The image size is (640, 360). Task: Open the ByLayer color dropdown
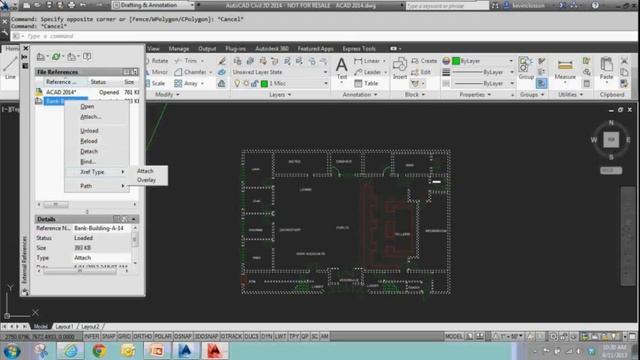pyautogui.click(x=483, y=61)
